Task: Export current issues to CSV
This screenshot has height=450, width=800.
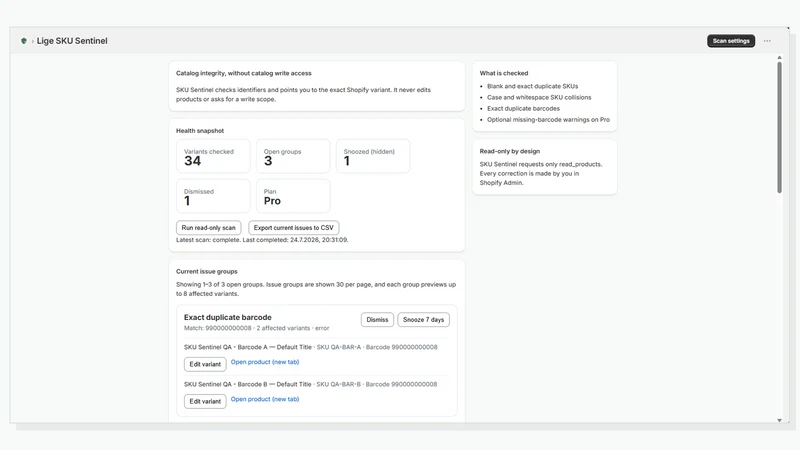Action: (x=293, y=228)
